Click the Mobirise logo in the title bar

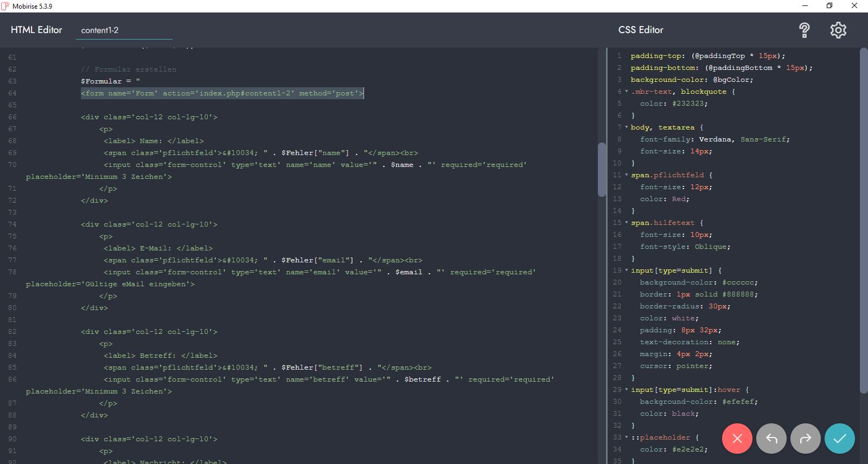pyautogui.click(x=5, y=6)
